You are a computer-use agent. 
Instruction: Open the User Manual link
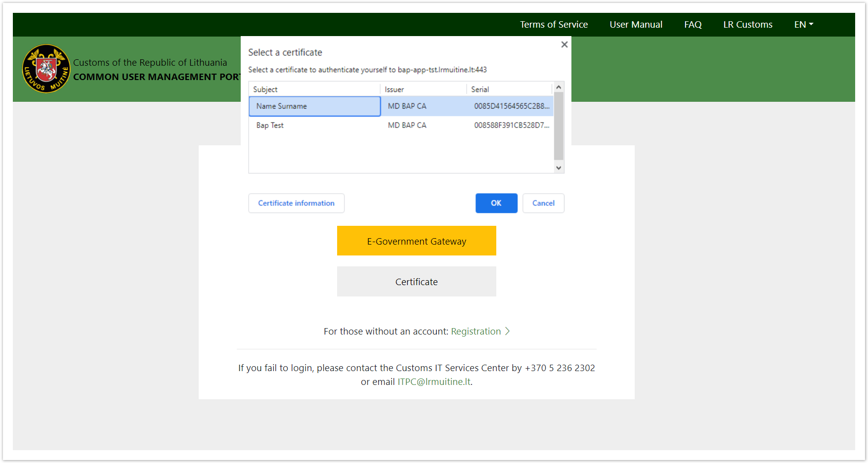(x=636, y=24)
